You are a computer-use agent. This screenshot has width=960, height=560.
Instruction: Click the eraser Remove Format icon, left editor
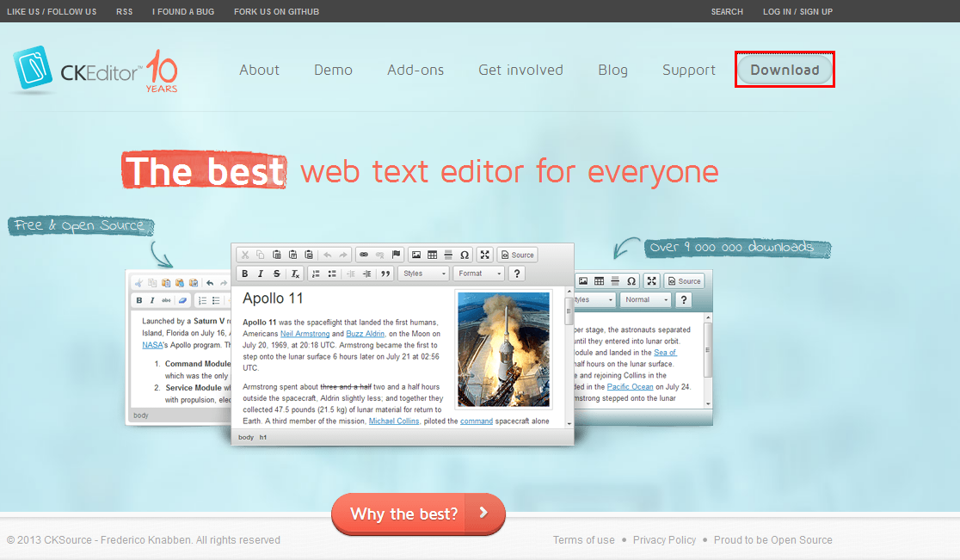coord(182,300)
